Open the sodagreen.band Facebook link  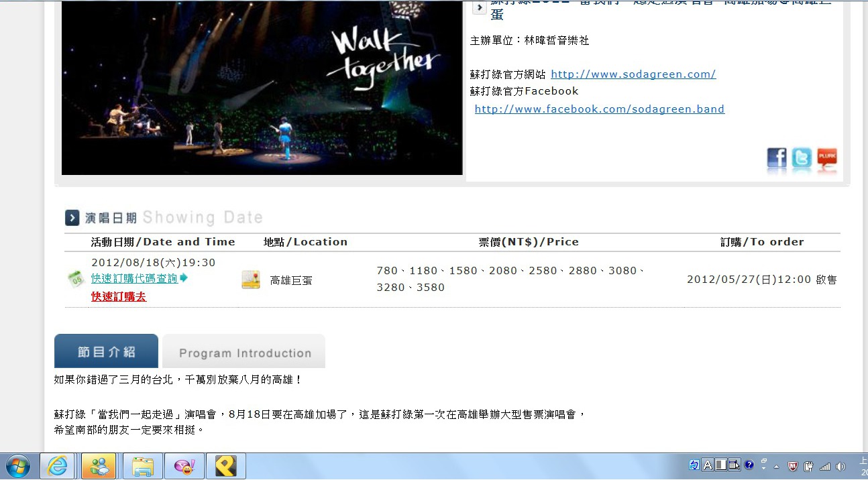pyautogui.click(x=600, y=109)
